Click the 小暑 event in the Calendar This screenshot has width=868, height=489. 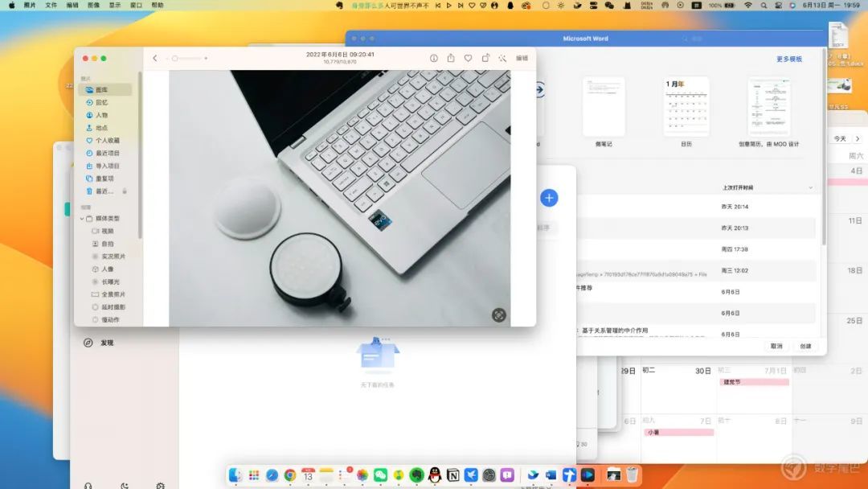pos(678,432)
